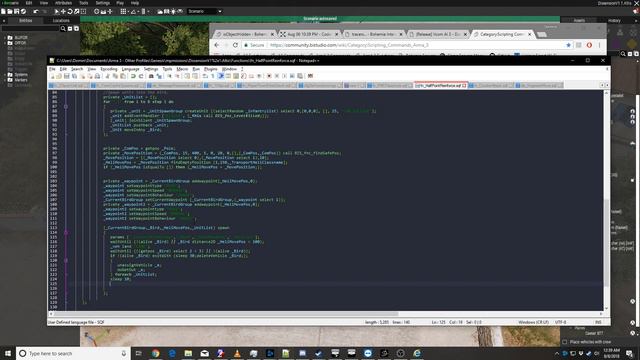Screen dimensions: 640x360
Task: Click the Notepad++ Print toolbar icon
Action: [97, 76]
